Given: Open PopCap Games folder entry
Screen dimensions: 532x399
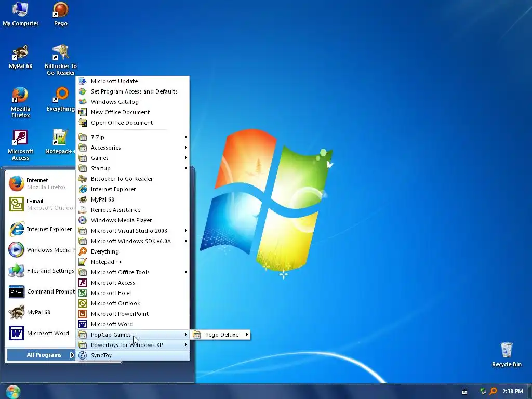Looking at the screenshot, I should point(132,335).
